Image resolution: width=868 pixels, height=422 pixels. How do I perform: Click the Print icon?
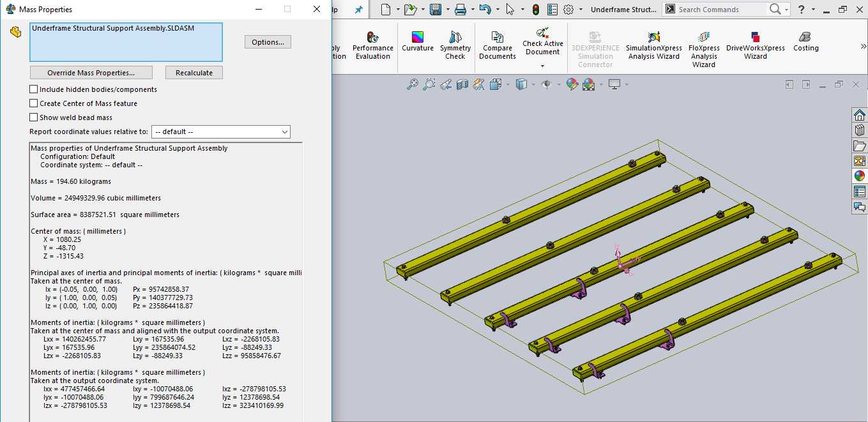pos(461,10)
